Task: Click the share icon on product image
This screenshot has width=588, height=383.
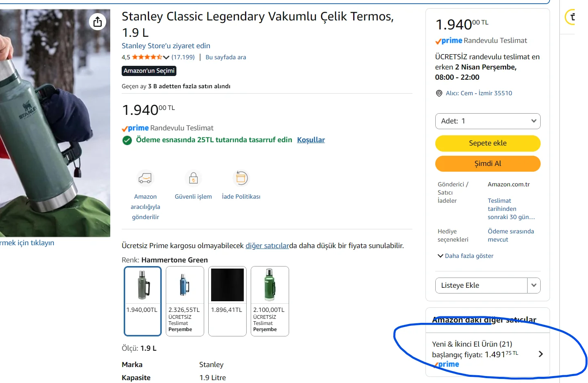Action: pyautogui.click(x=98, y=22)
